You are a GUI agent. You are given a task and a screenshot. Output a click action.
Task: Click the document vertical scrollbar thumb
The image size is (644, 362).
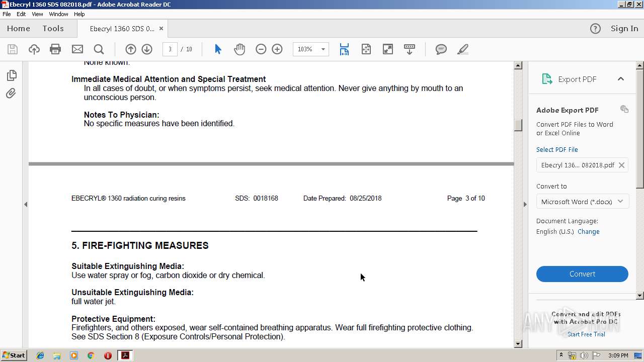(x=518, y=125)
